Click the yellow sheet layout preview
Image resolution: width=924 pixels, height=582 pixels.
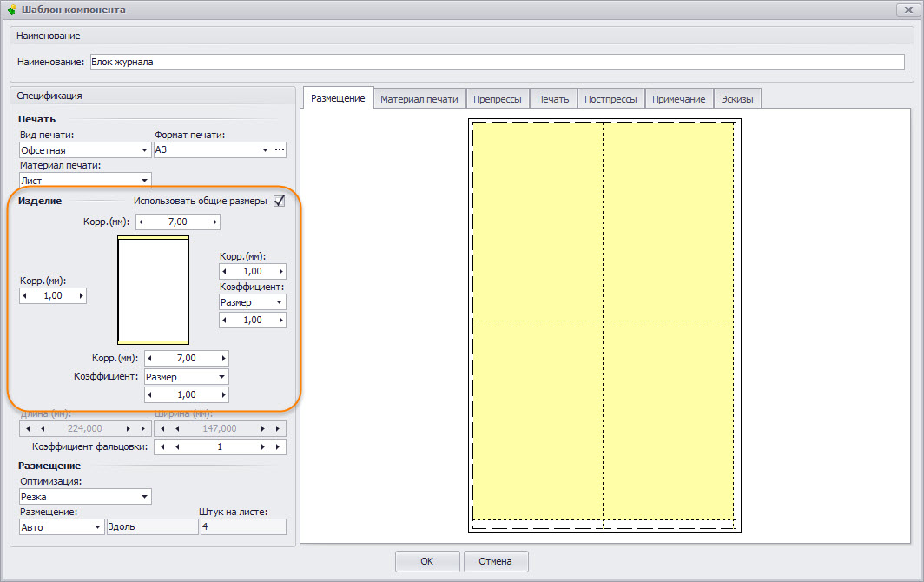click(x=604, y=326)
